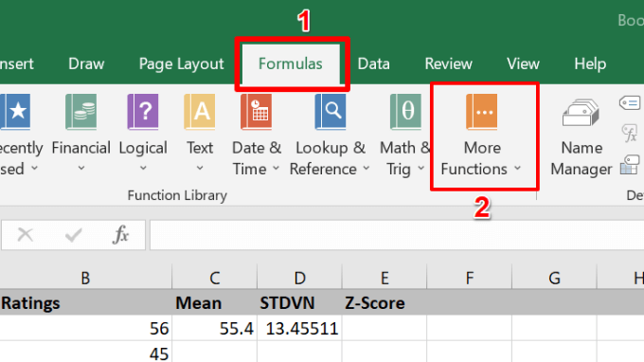This screenshot has width=644, height=362.
Task: Click the Cancel X in formula bar
Action: point(25,235)
